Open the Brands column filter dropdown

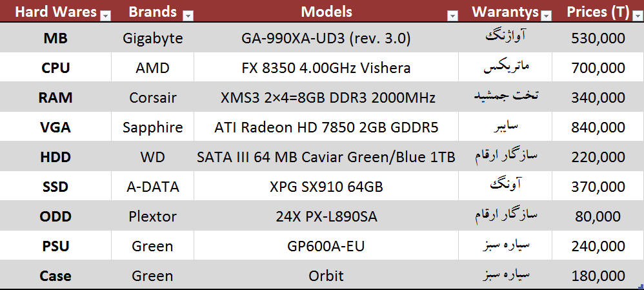pyautogui.click(x=188, y=15)
